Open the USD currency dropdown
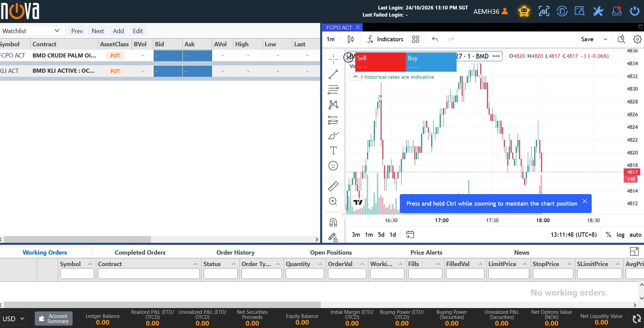 tap(13, 319)
